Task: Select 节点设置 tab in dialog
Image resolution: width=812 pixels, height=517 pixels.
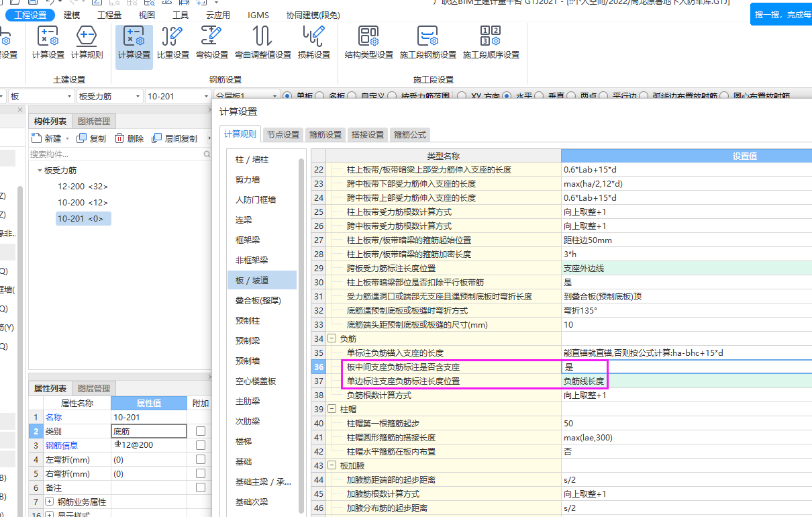Action: (283, 134)
